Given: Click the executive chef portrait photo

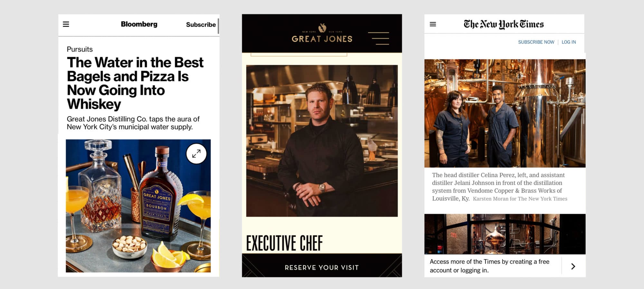Looking at the screenshot, I should click(322, 141).
